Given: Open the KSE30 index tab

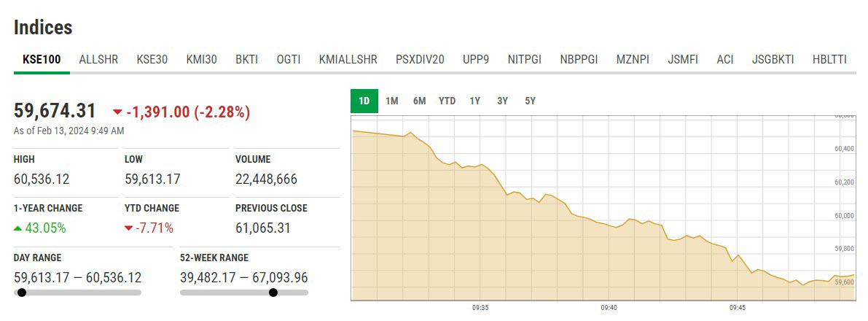Looking at the screenshot, I should (x=152, y=59).
